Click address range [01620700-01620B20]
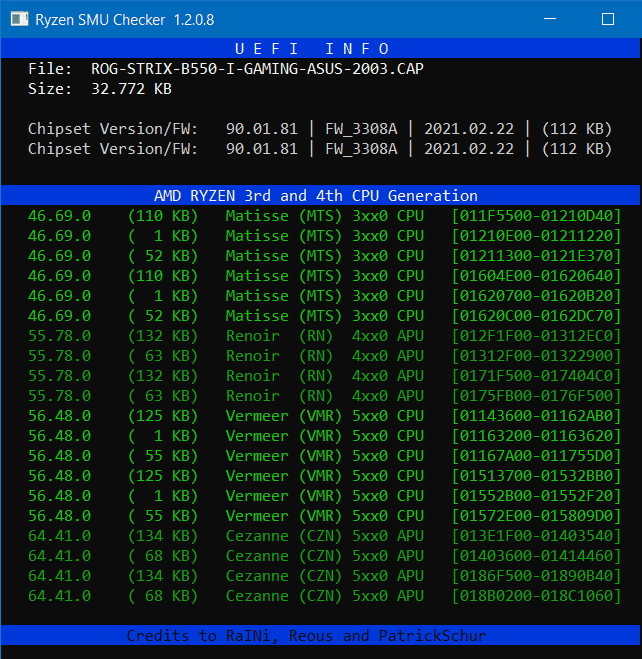642x659 pixels. coord(537,296)
